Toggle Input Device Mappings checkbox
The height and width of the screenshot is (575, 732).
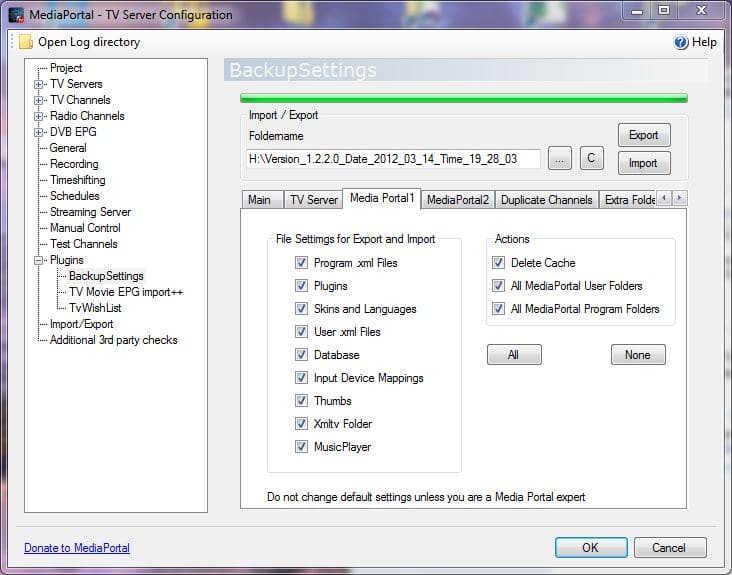click(x=301, y=378)
